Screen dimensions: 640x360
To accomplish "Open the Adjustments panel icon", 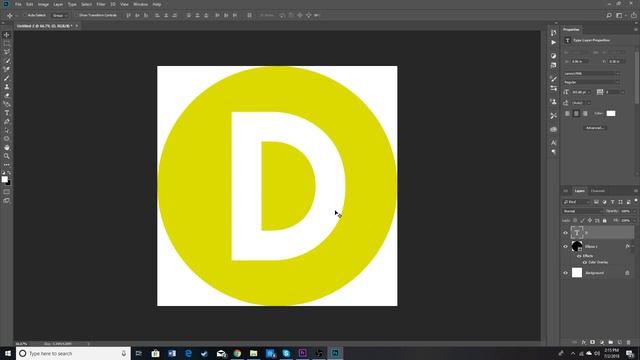I will pyautogui.click(x=553, y=56).
